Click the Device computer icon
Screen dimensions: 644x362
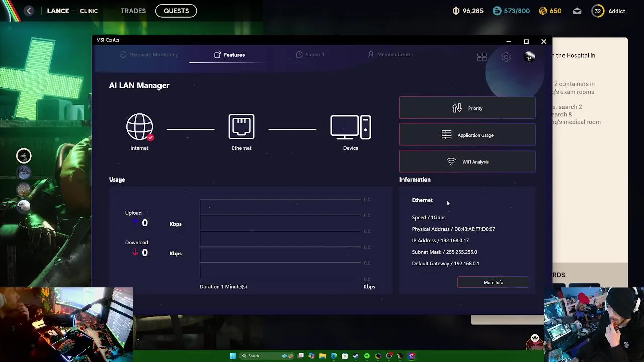coord(351,127)
